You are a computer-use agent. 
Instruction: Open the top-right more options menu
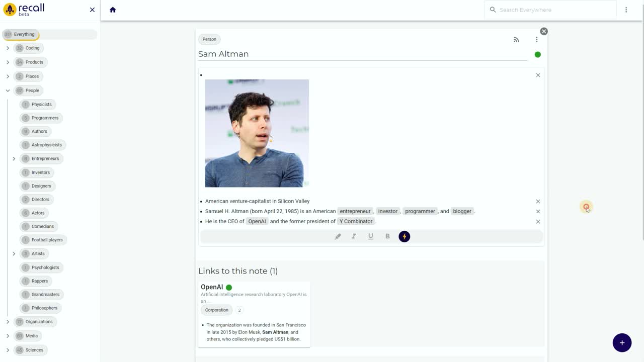pos(626,10)
